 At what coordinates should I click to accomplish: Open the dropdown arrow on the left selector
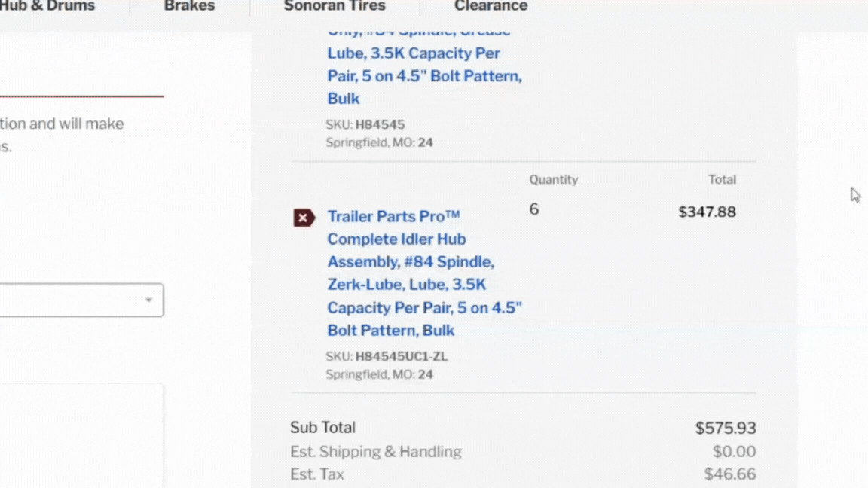click(148, 300)
